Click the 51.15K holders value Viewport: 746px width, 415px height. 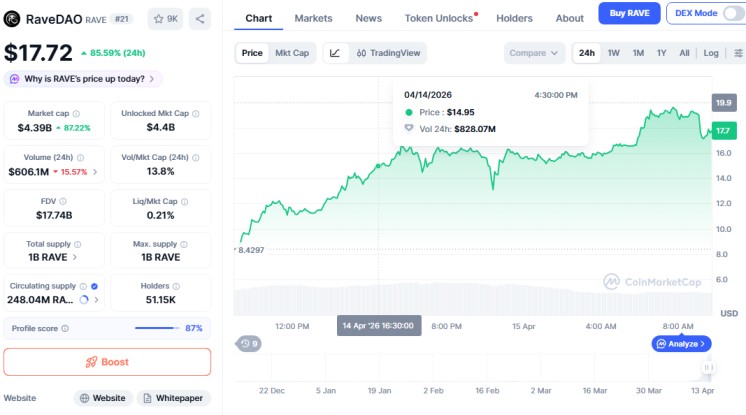(x=160, y=300)
